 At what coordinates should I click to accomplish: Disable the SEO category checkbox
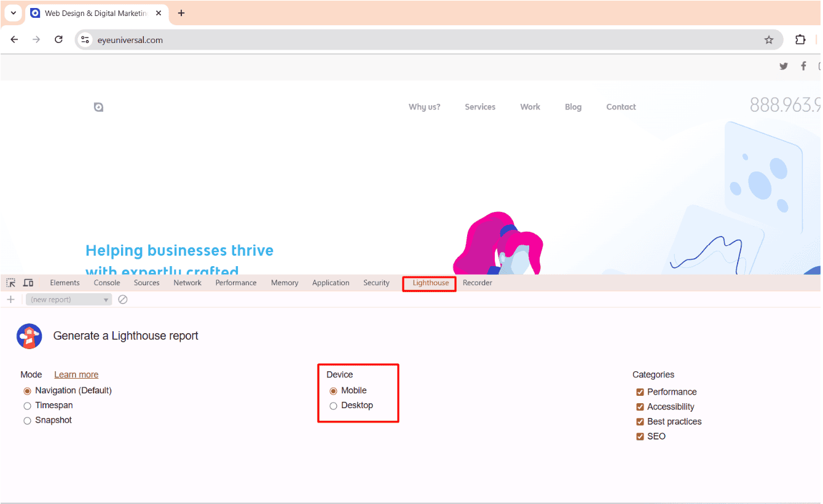[x=640, y=436]
